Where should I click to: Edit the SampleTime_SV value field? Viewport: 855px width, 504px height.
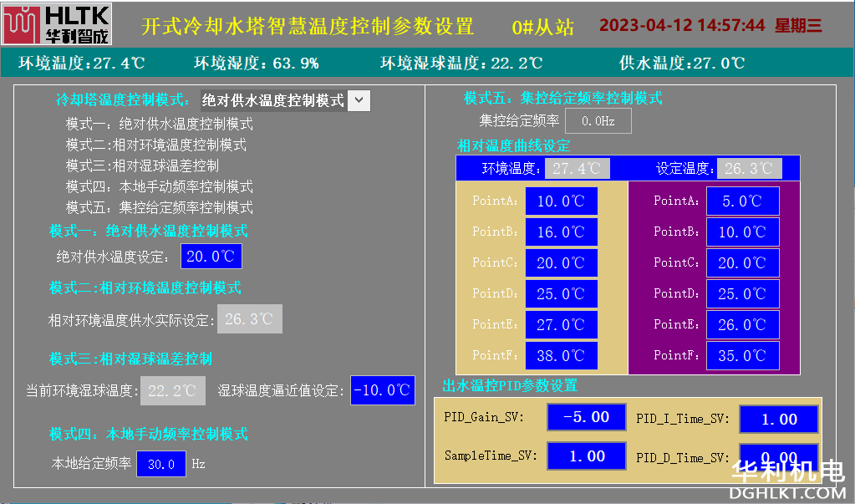pyautogui.click(x=586, y=456)
